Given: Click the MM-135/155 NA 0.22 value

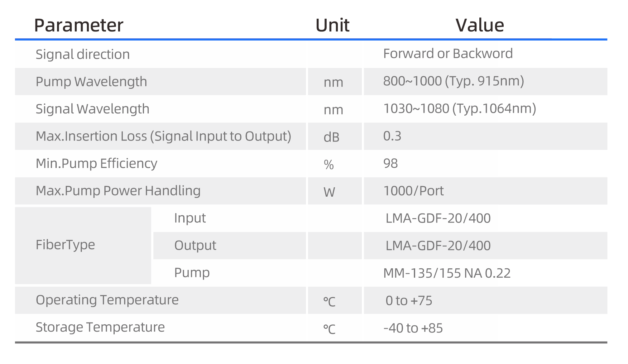Looking at the screenshot, I should [x=447, y=273].
